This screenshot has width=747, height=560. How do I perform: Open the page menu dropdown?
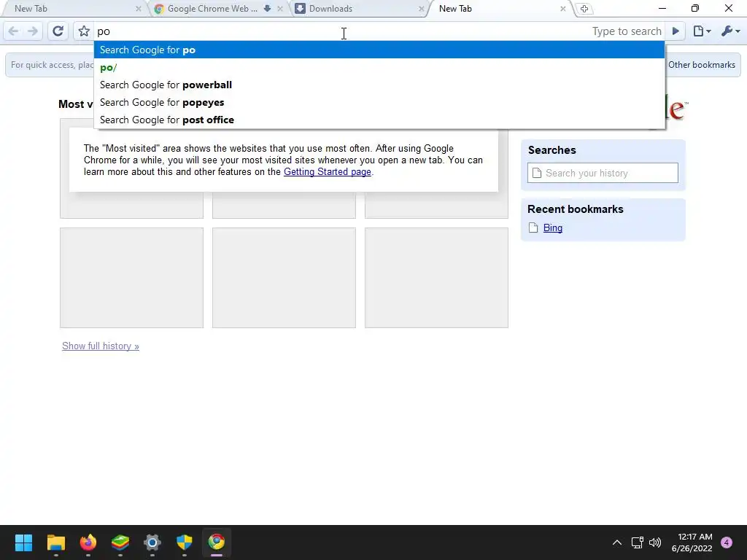click(x=702, y=31)
